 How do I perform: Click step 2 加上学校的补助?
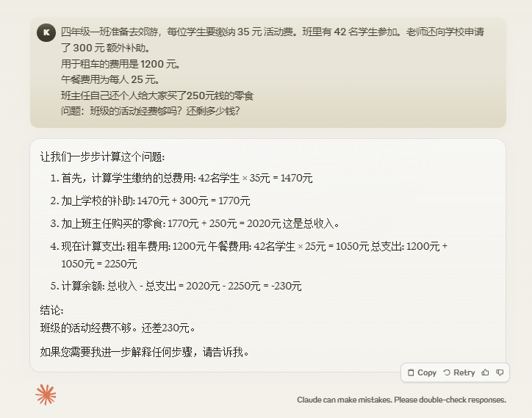(x=151, y=201)
